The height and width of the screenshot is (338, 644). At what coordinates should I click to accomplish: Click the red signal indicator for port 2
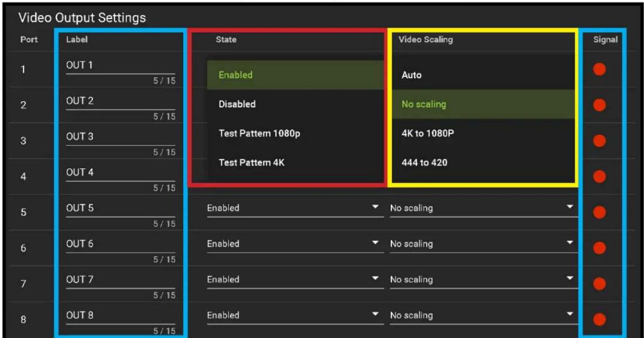599,105
